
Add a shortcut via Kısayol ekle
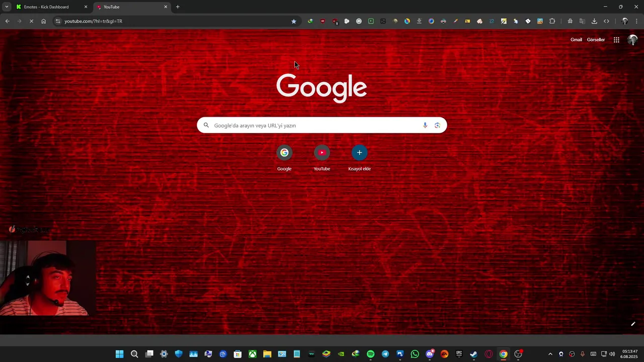pos(359,158)
